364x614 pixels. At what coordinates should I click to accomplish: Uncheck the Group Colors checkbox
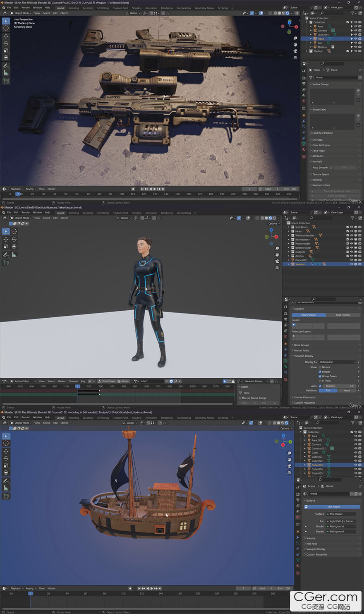pyautogui.click(x=320, y=376)
